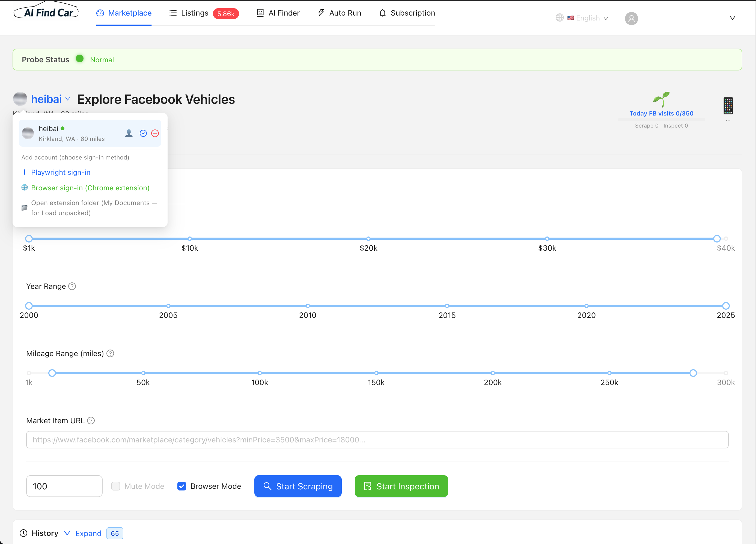The image size is (756, 544).
Task: Click the 5.86k listings badge
Action: click(226, 14)
